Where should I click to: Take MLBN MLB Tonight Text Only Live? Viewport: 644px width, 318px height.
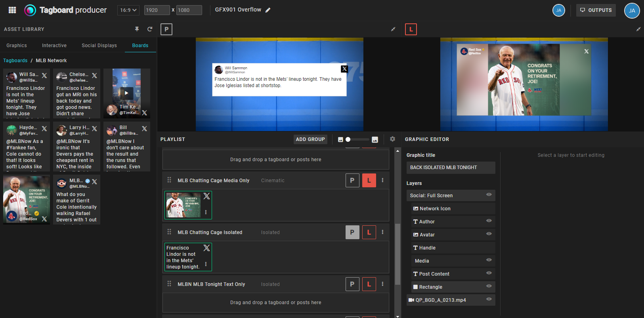pyautogui.click(x=369, y=284)
